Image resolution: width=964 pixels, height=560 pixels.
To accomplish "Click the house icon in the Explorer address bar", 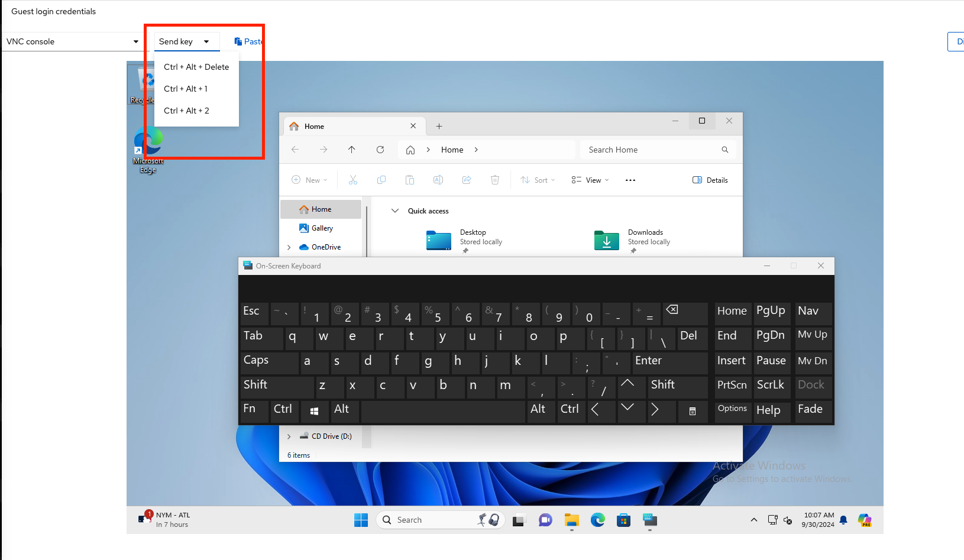I will click(x=410, y=150).
